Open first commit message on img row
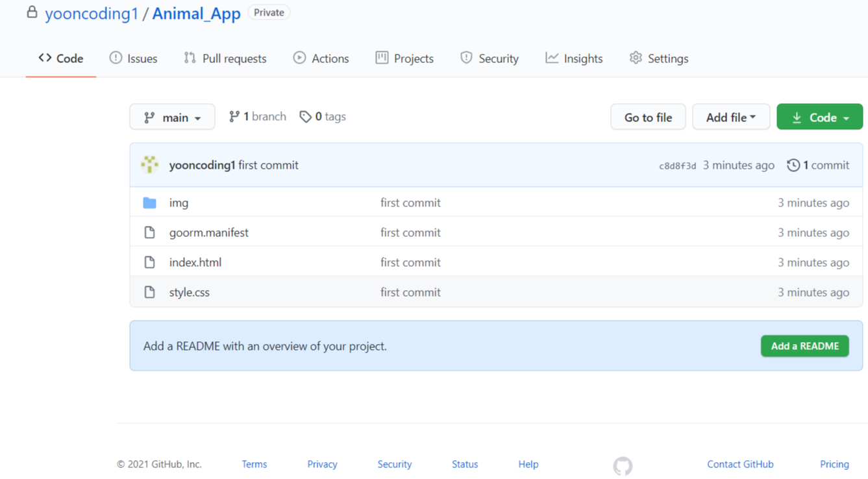 coord(410,203)
